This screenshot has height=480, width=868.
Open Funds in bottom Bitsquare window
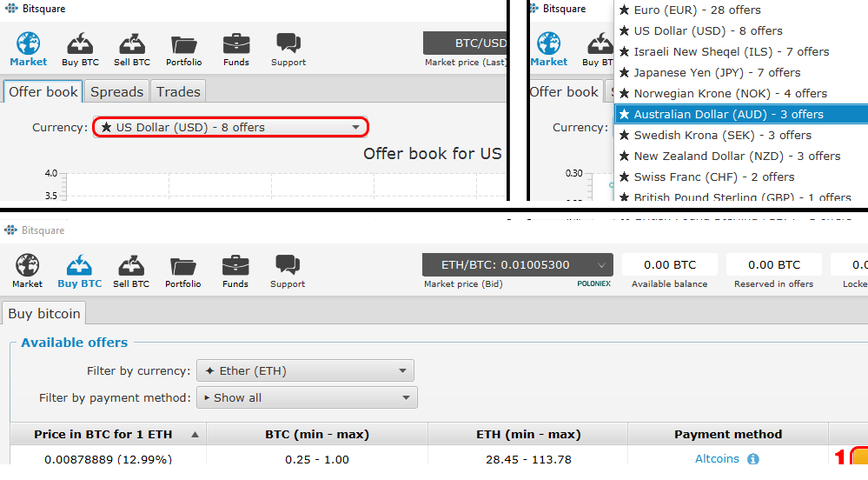pos(235,271)
